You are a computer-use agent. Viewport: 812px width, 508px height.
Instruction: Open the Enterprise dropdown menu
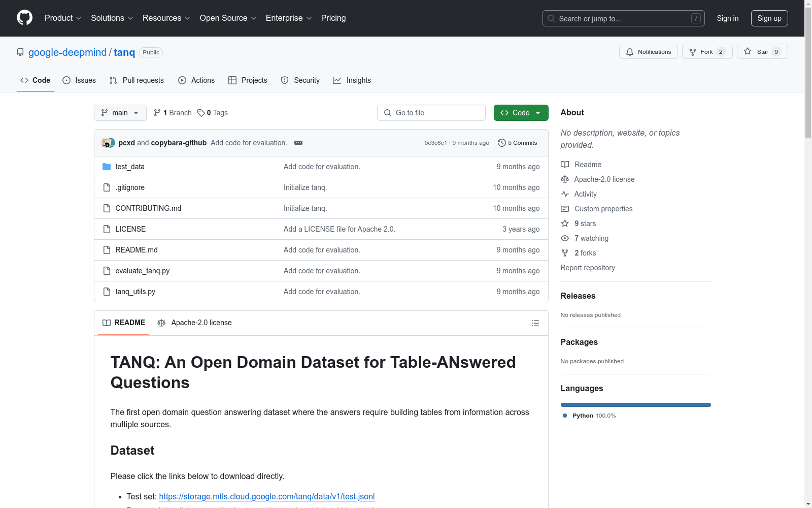[x=289, y=18]
